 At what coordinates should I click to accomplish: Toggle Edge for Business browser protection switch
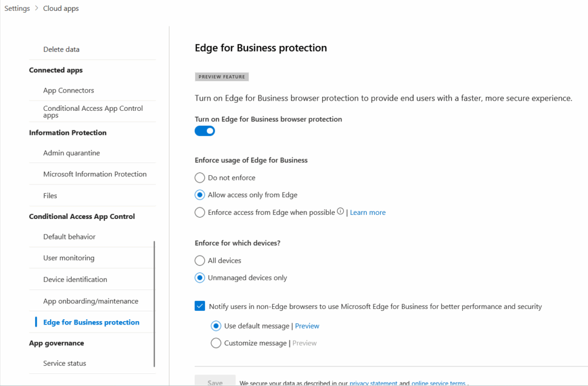205,131
